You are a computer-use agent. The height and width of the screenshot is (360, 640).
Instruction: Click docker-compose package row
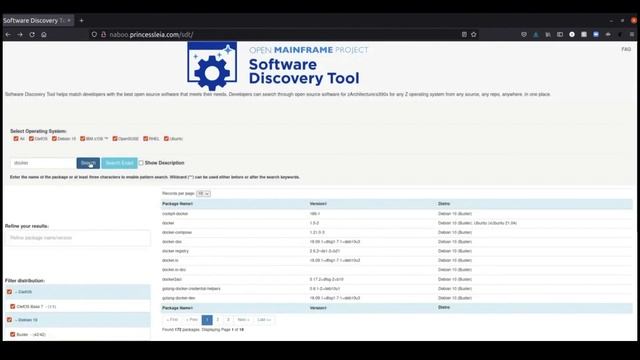[396, 232]
